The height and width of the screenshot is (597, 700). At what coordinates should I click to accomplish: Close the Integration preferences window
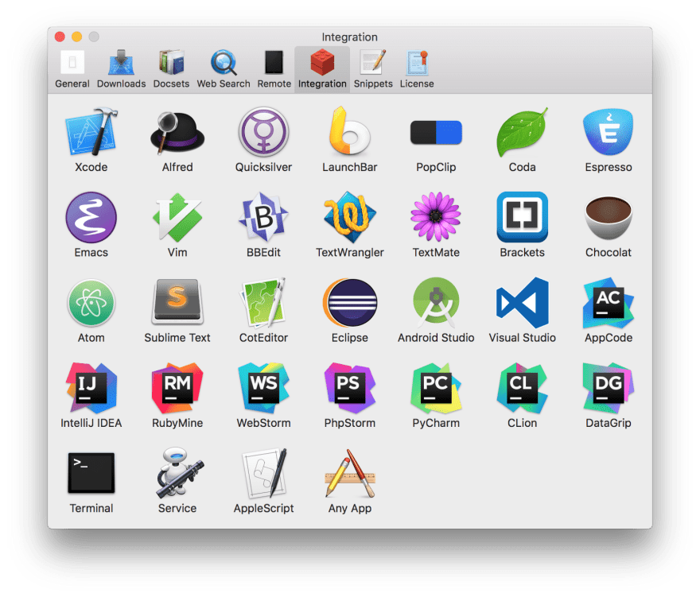[x=60, y=37]
